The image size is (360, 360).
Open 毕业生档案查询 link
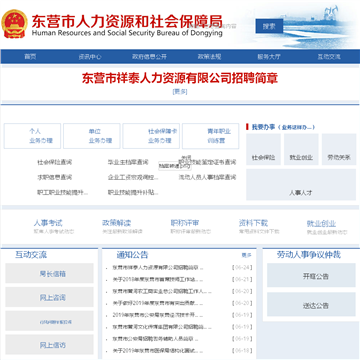tap(128, 162)
